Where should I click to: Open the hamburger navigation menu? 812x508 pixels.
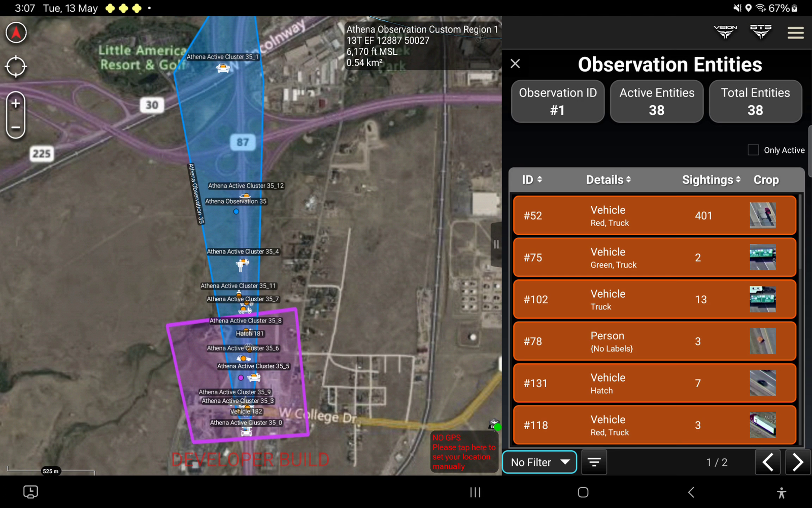795,32
